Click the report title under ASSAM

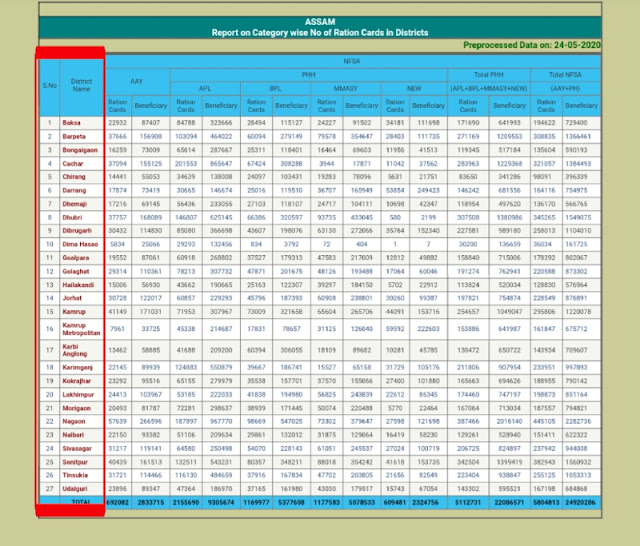[x=320, y=33]
